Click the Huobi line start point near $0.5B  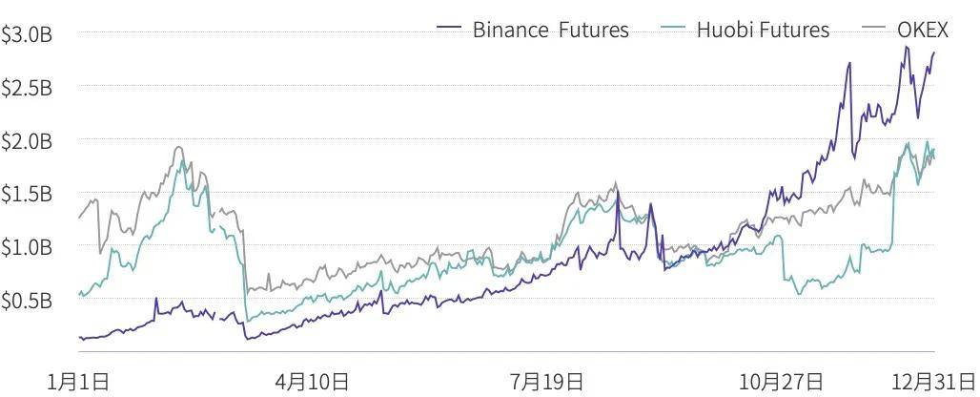(79, 293)
